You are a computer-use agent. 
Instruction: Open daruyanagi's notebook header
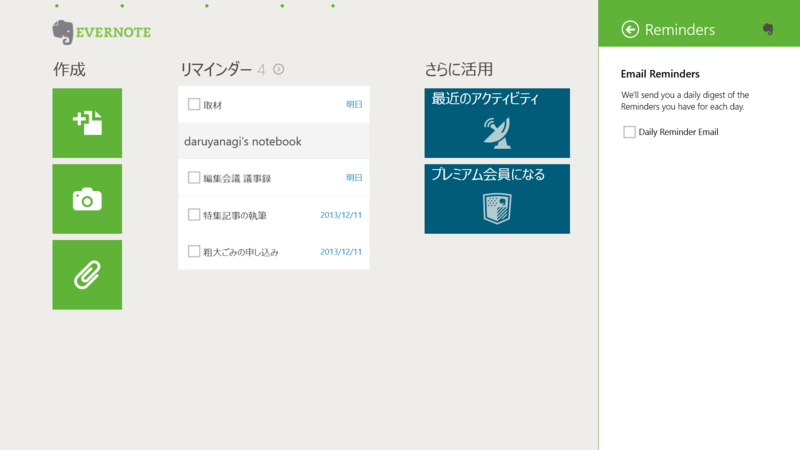coord(274,141)
